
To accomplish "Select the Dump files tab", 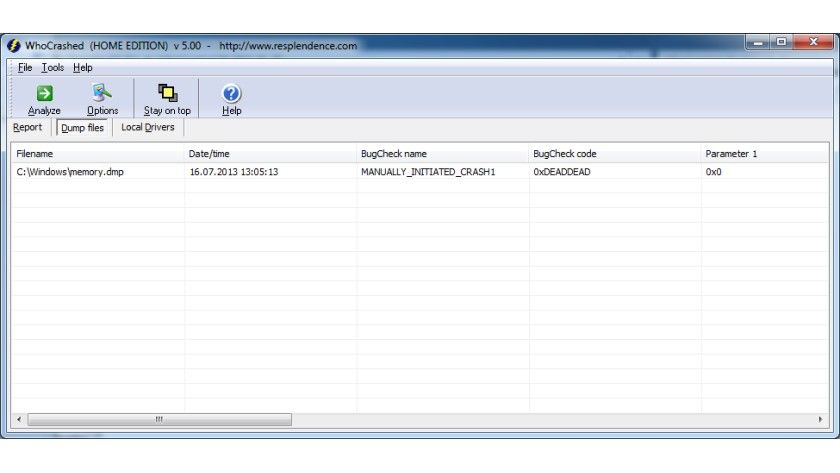I will [82, 127].
